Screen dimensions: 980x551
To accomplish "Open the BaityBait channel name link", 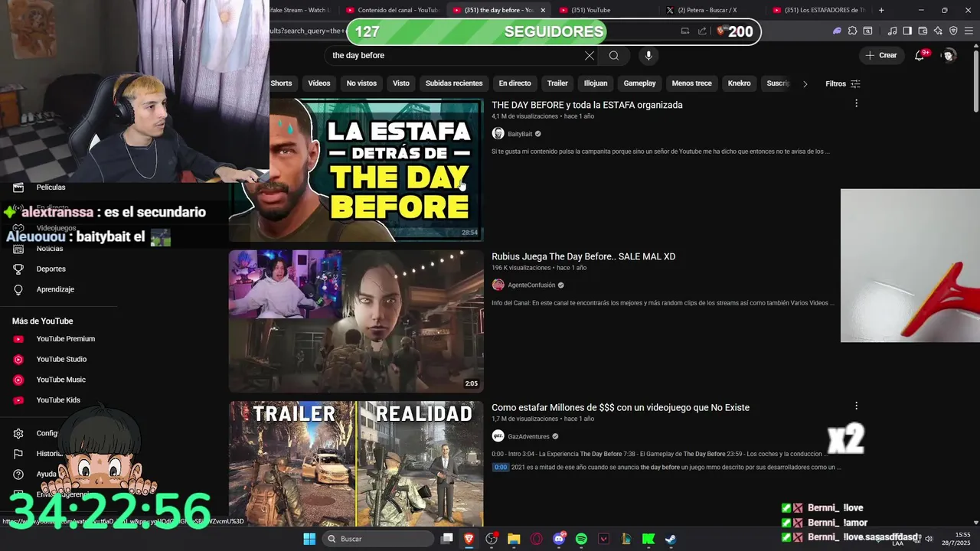I will pos(520,134).
